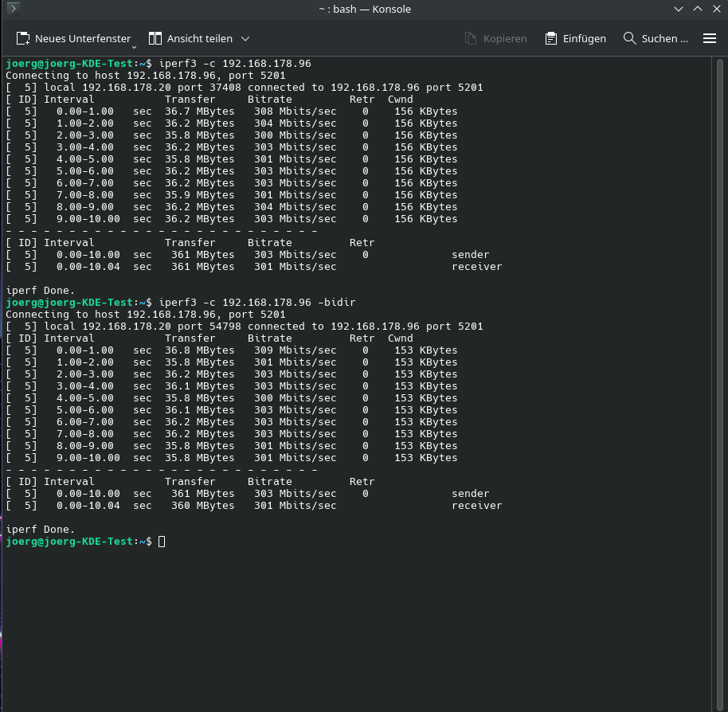The image size is (728, 712).
Task: Open the title bar chevron dropdown
Action: (679, 9)
